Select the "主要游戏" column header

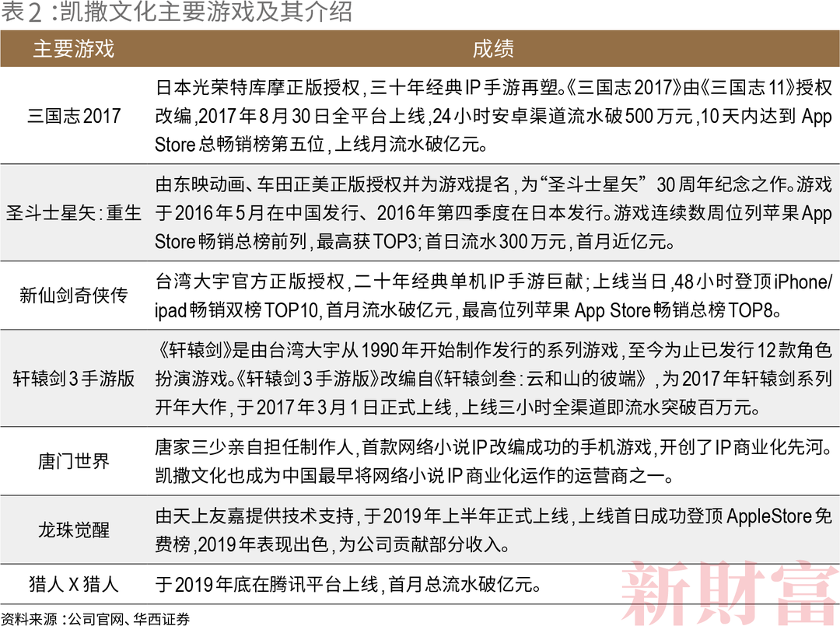(74, 49)
